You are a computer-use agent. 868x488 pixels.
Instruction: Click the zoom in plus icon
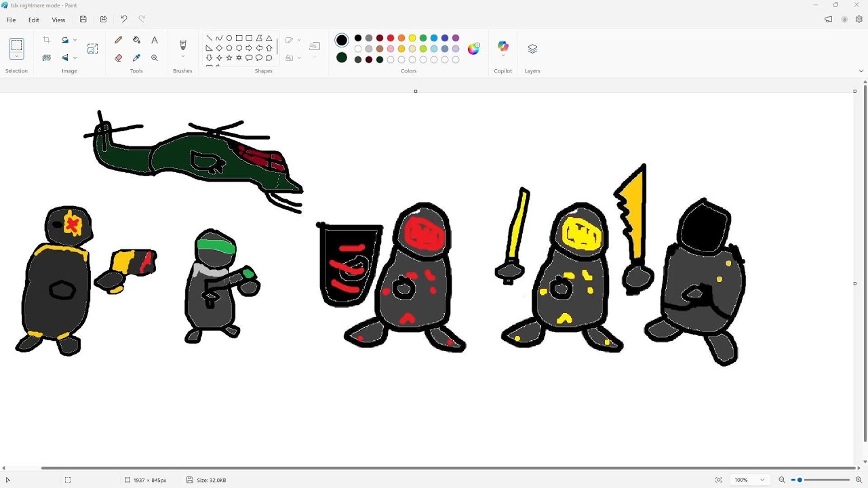pos(859,480)
